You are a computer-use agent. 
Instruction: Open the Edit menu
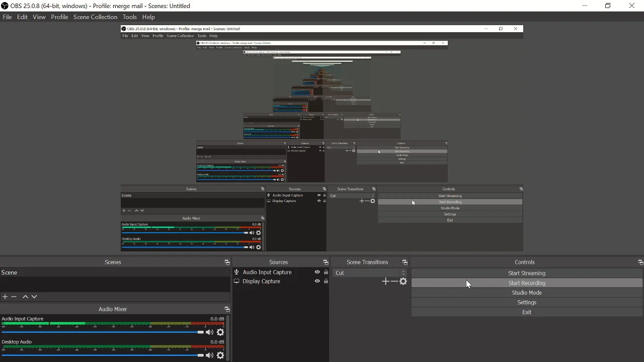[22, 17]
